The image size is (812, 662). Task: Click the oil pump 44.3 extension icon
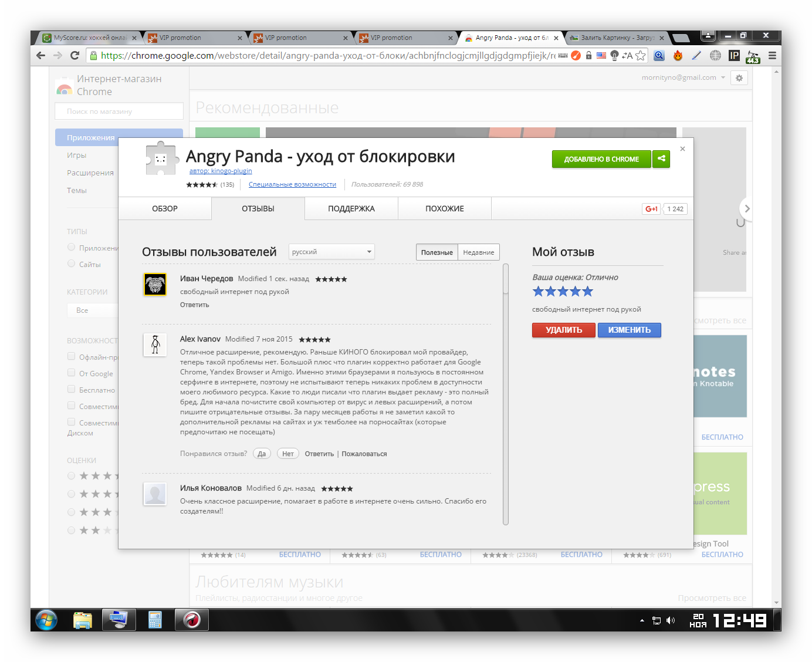(753, 56)
